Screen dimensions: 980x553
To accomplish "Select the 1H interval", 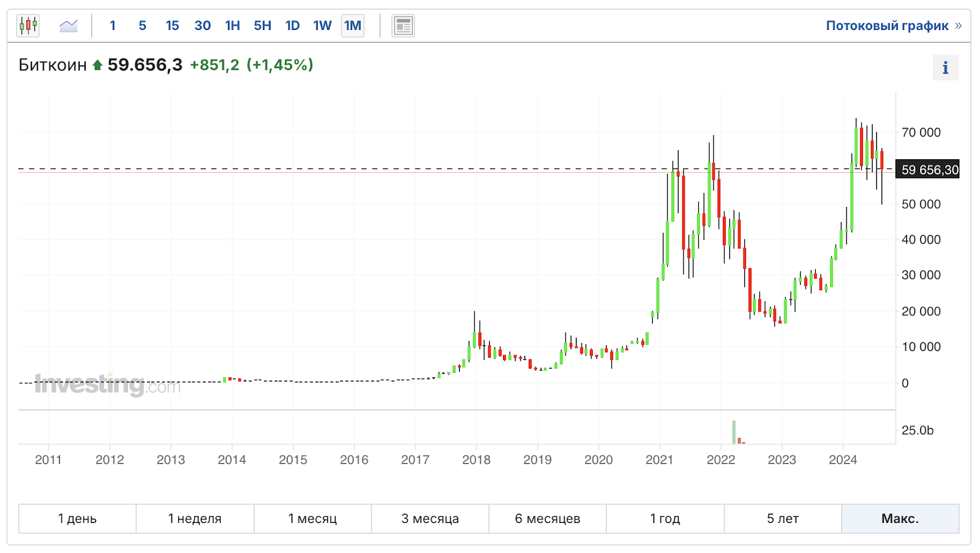I will pos(232,26).
